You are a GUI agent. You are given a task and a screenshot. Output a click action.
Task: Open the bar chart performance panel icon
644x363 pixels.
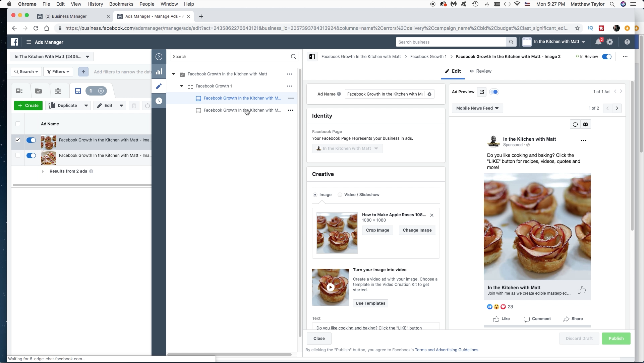159,71
